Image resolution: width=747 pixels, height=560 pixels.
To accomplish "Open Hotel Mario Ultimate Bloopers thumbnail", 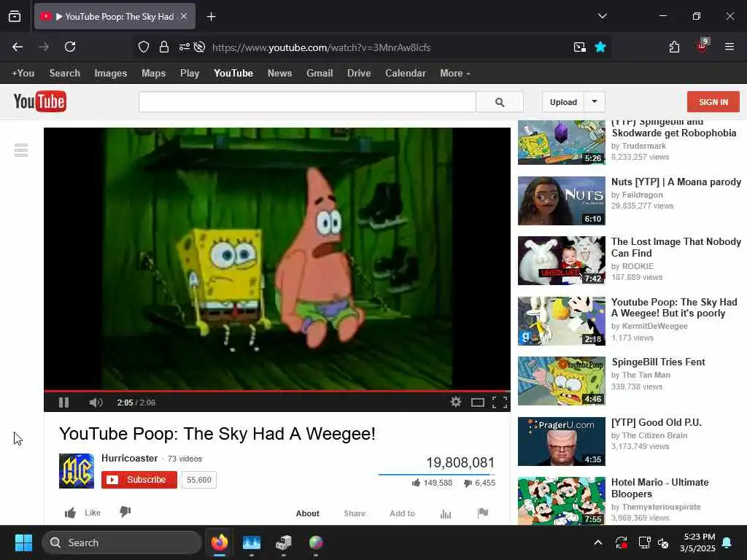I will tap(561, 500).
